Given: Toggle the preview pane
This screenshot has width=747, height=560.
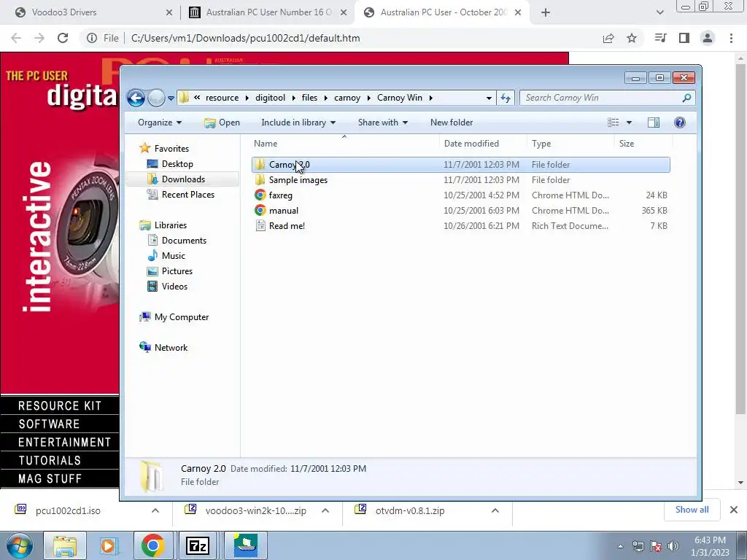Looking at the screenshot, I should [654, 122].
